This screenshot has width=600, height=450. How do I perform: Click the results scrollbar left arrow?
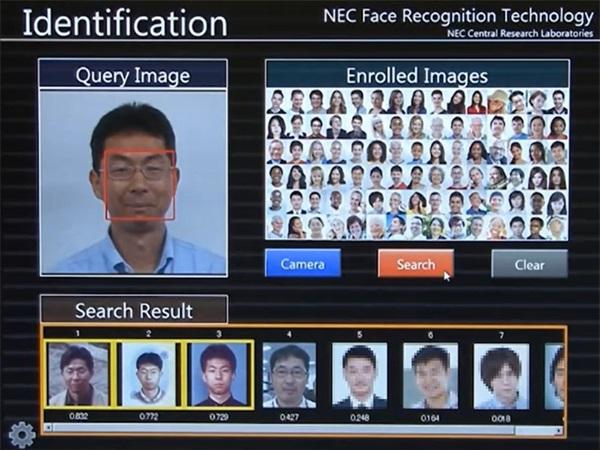click(48, 428)
